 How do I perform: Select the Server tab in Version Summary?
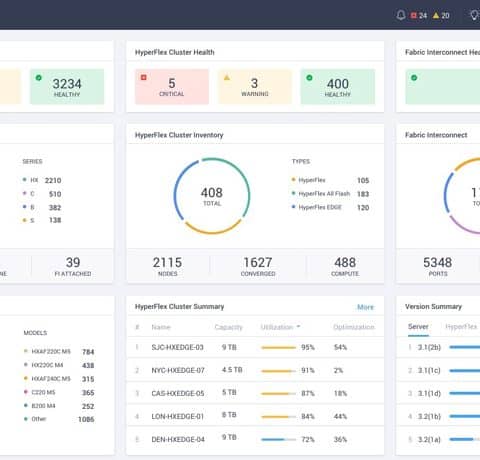click(418, 327)
